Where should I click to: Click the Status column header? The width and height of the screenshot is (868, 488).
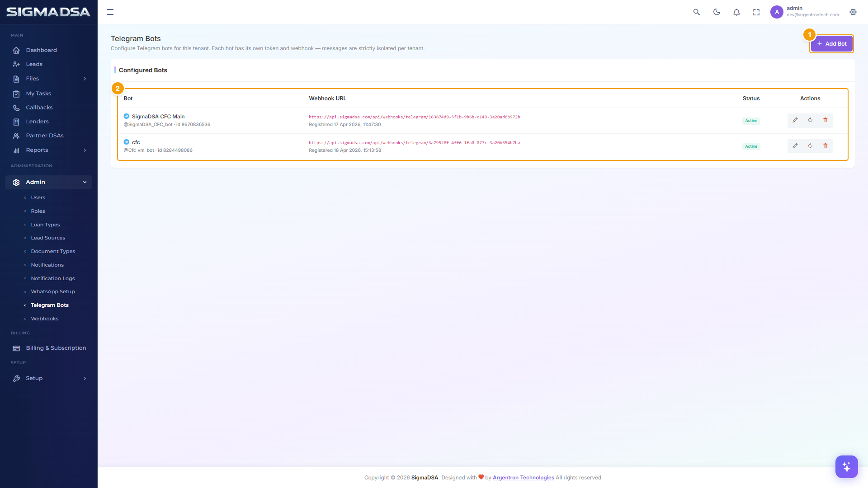(751, 99)
